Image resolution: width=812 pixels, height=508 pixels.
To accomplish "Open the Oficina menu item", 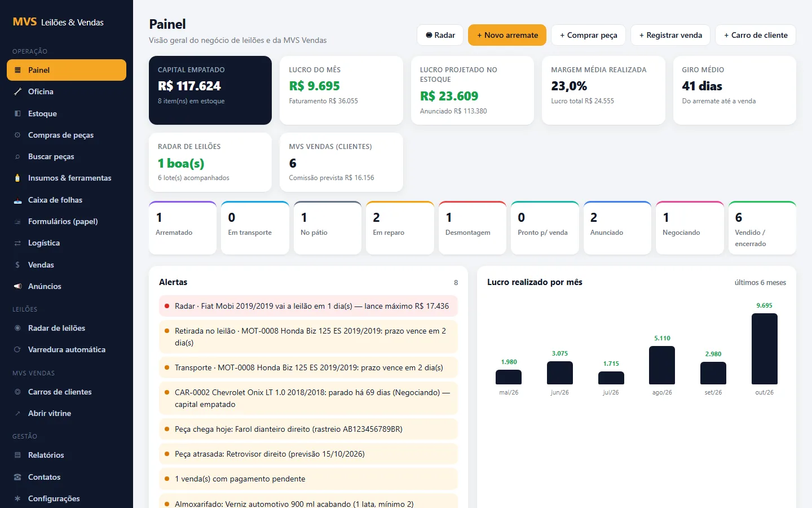I will 67,91.
